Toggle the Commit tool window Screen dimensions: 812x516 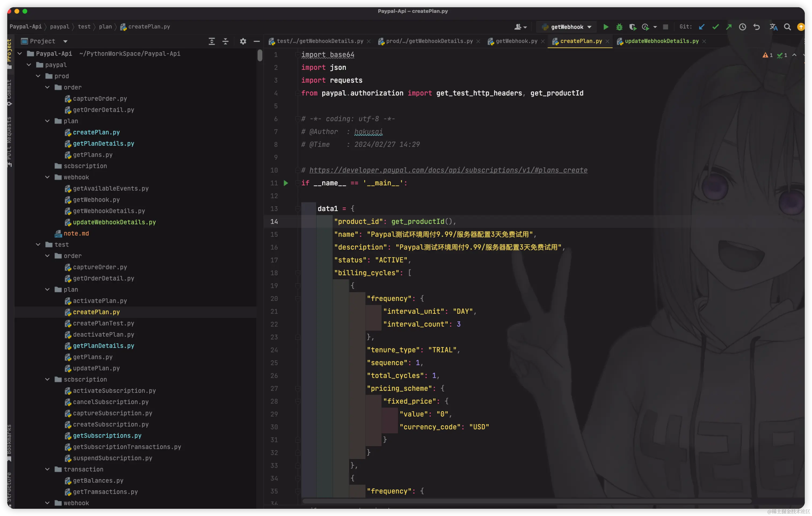coord(9,92)
